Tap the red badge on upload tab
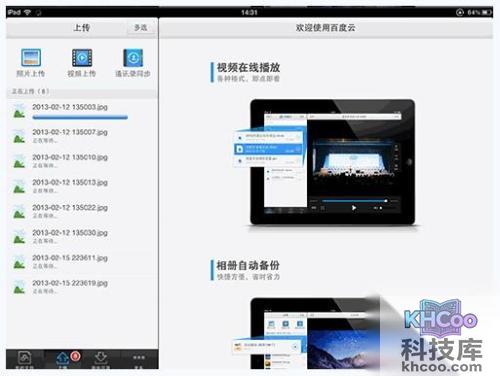 tap(75, 356)
